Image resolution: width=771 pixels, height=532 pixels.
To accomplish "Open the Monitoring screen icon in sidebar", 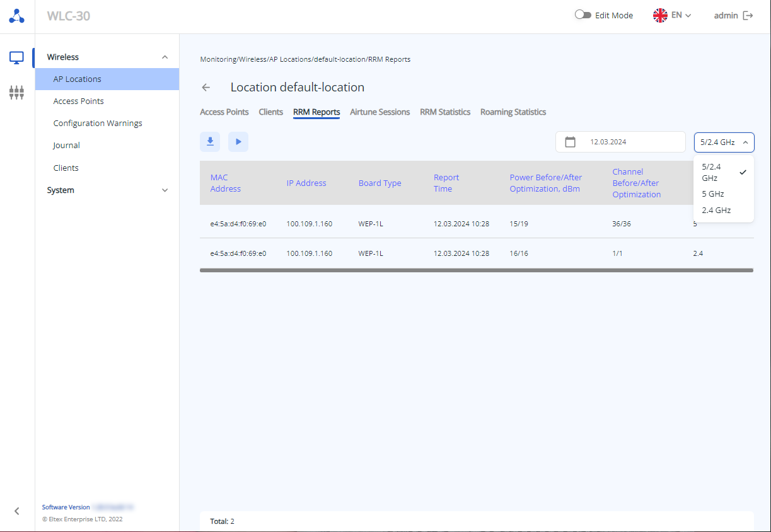I will pos(17,58).
